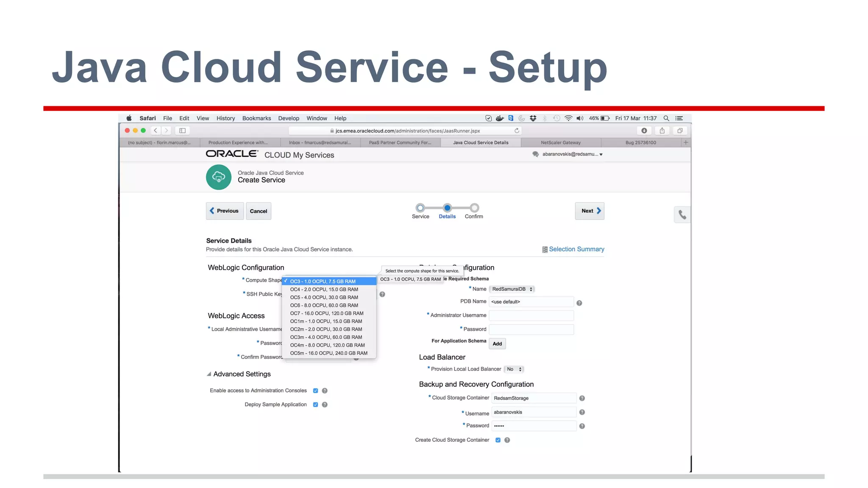This screenshot has width=868, height=488.
Task: Collapse the Advanced Settings section
Action: [x=209, y=374]
